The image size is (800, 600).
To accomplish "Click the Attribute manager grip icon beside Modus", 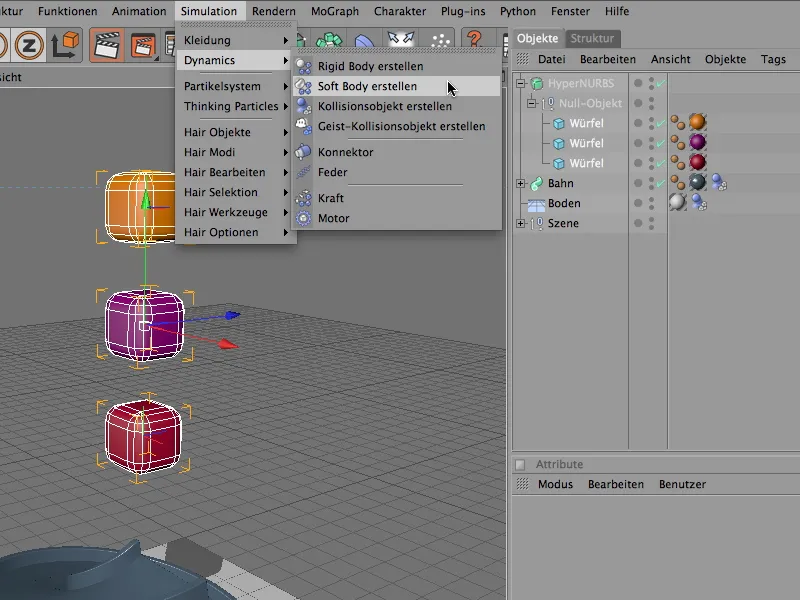I will pyautogui.click(x=522, y=484).
